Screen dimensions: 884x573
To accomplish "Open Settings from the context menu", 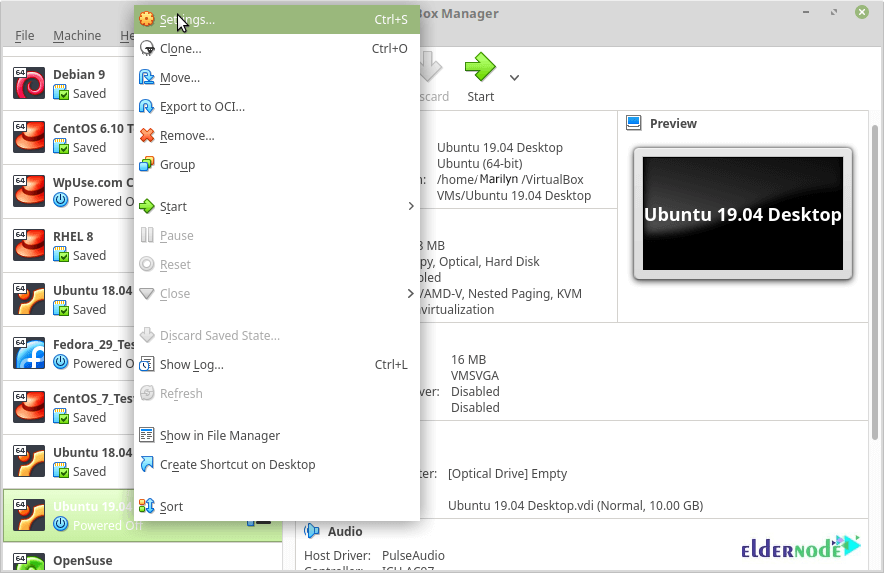I will coord(277,20).
